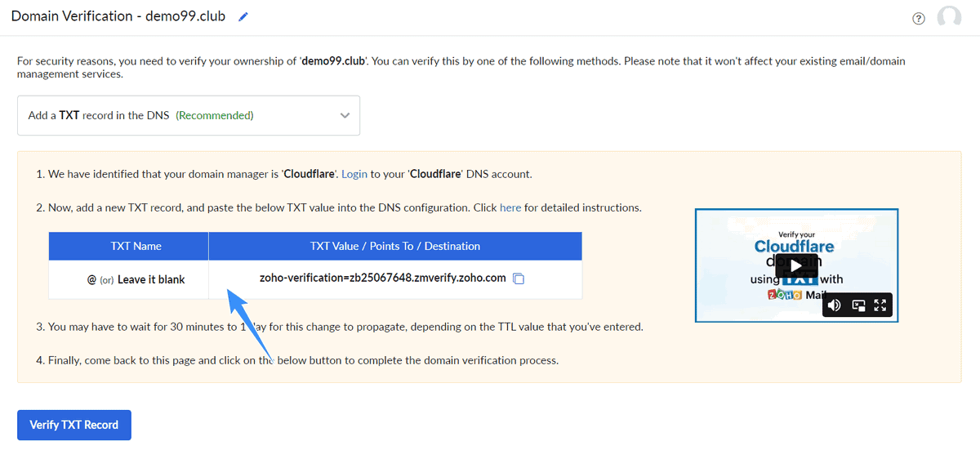
Task: Expand the video to fullscreen
Action: [x=880, y=305]
